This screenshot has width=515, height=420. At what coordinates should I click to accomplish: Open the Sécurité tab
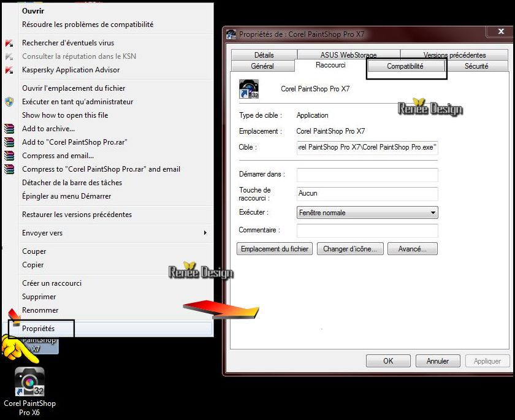point(476,66)
